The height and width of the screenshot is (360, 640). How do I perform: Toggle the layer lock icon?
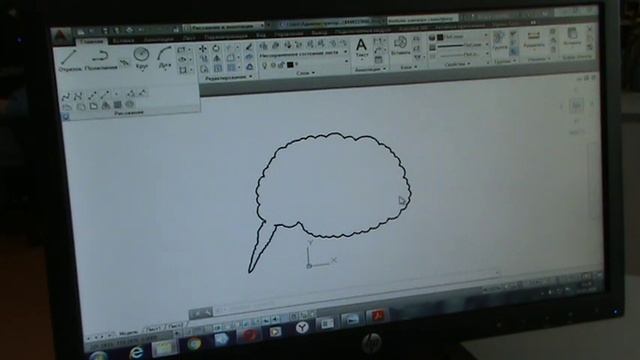[x=281, y=65]
